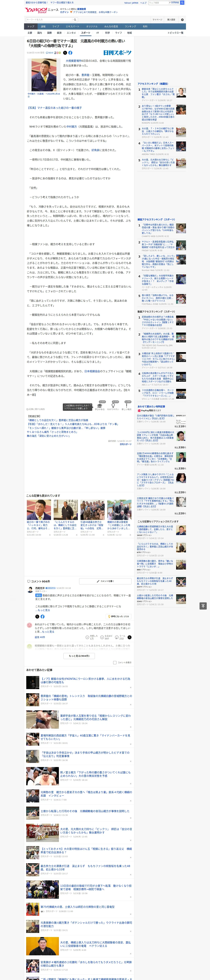Click the keyword search magnifier icon
The image size is (210, 980).
coord(75,20)
